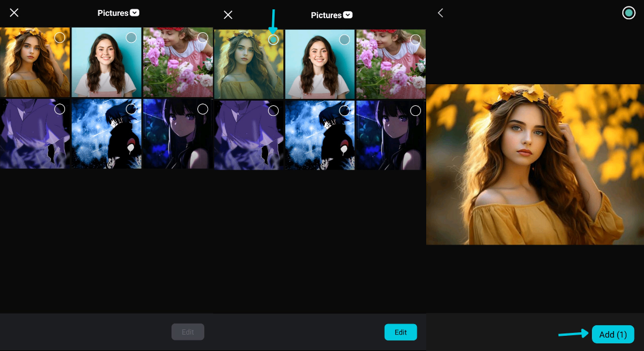Preview the pink-flowers child thumbnail in the middle panel
The image size is (644, 351).
pos(390,64)
